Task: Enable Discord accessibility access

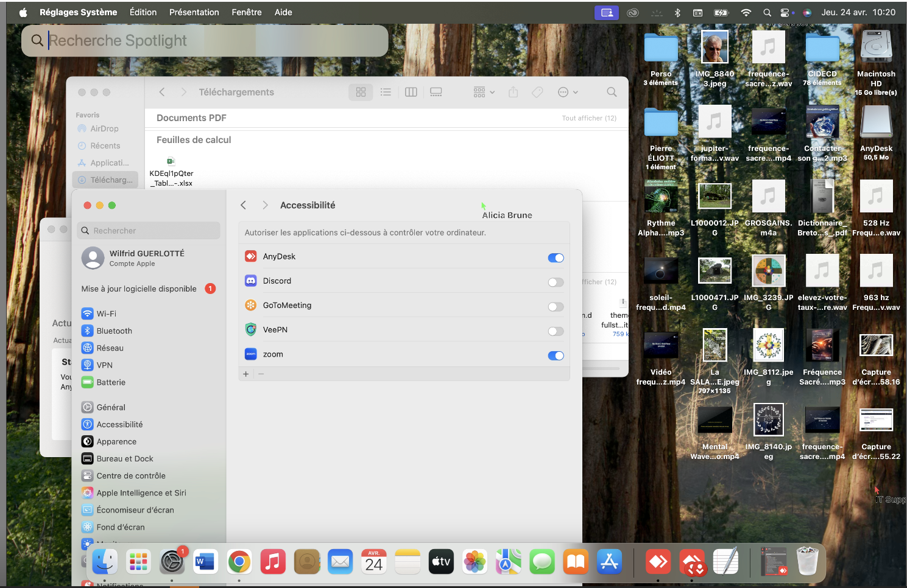Action: pos(556,282)
